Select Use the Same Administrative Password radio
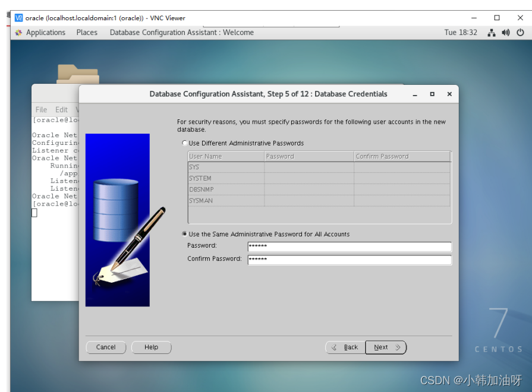Viewport: 532px width, 392px height. coord(185,233)
